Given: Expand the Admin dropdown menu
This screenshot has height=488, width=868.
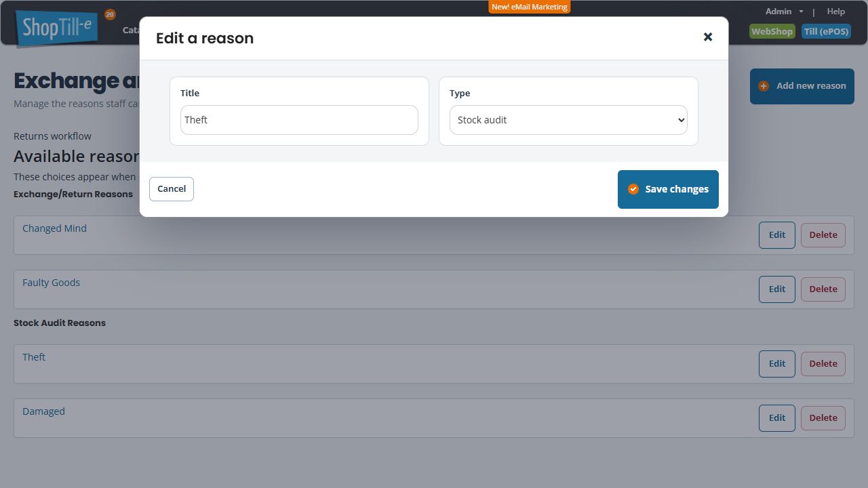Looking at the screenshot, I should point(784,12).
